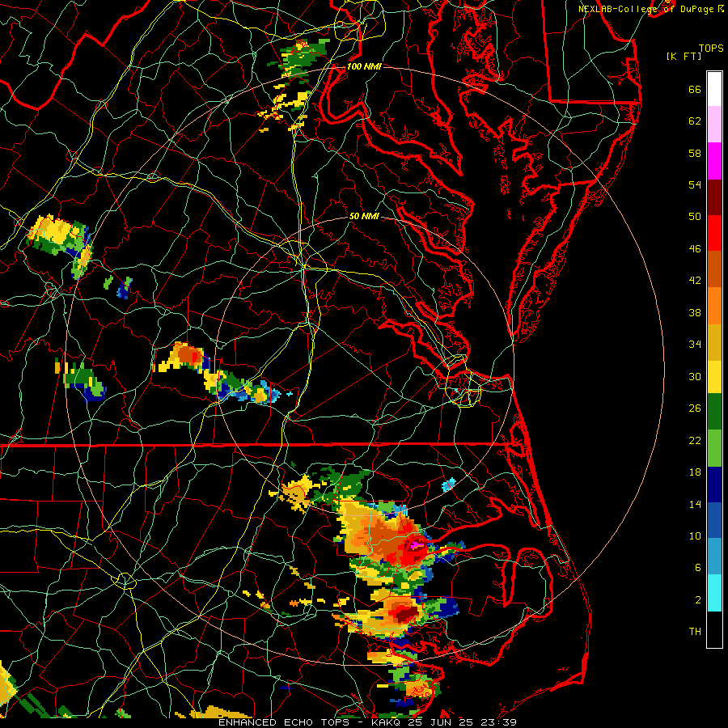Click the legend value "10"
The width and height of the screenshot is (728, 728).
[x=695, y=535]
